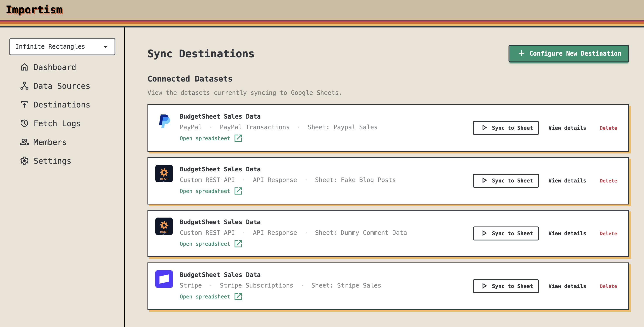Click the REST API icon on Fake Blog Posts card
Viewport: 644px width, 327px height.
click(x=164, y=173)
